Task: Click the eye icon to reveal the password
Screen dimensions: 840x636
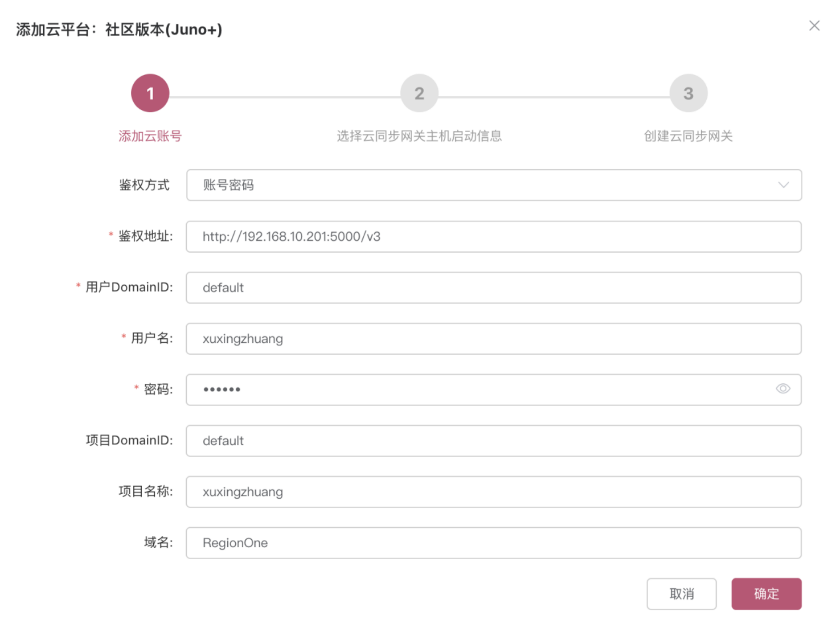Action: click(782, 389)
